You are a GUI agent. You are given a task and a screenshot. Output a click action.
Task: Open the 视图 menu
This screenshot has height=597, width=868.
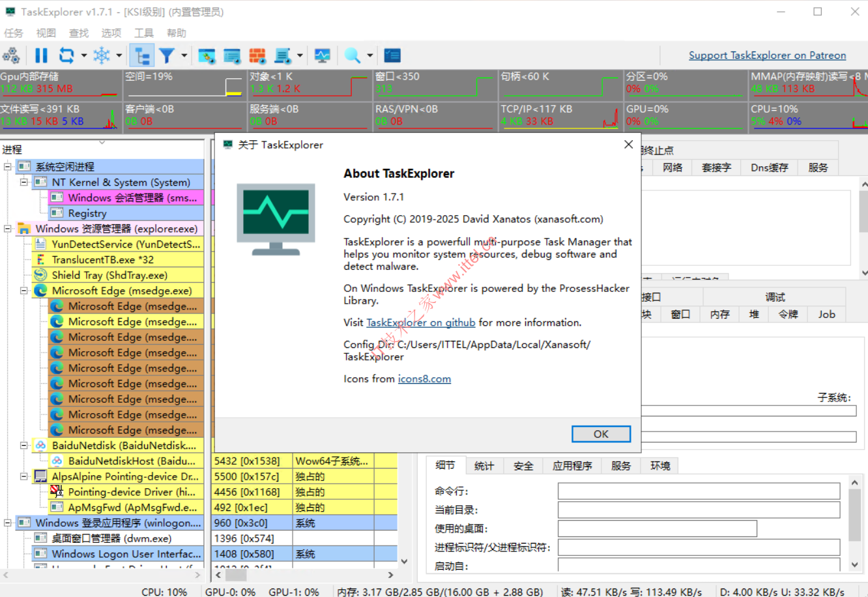tap(46, 33)
